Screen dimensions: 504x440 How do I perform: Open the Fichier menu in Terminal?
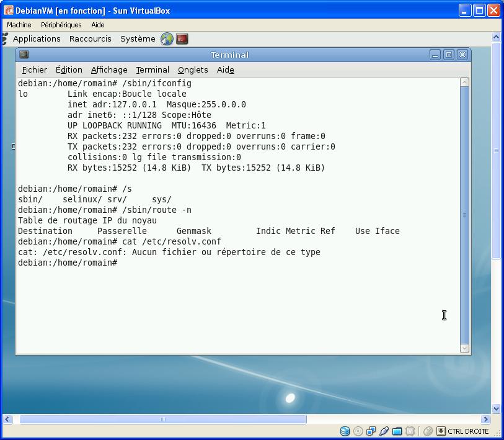34,70
